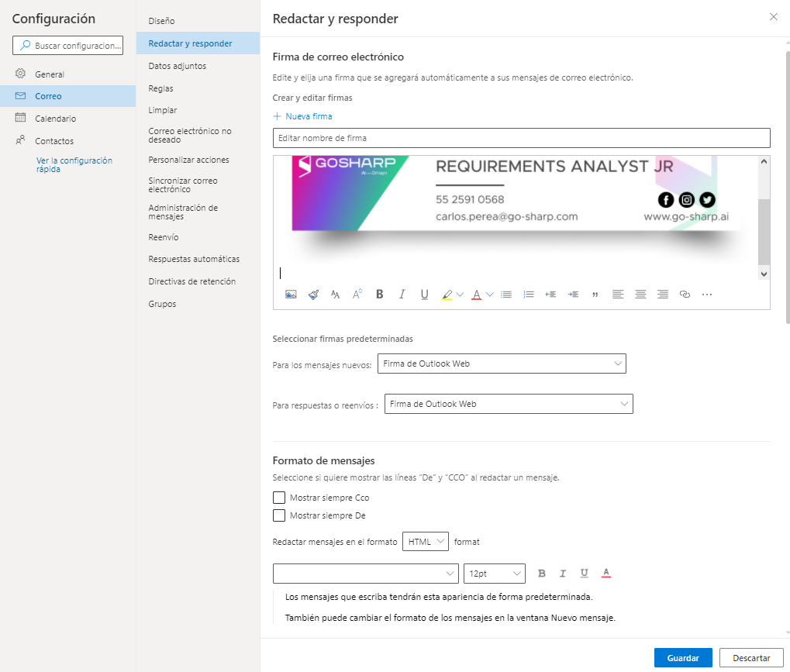
Task: Apply quote formatting in signature editor
Action: pyautogui.click(x=595, y=295)
